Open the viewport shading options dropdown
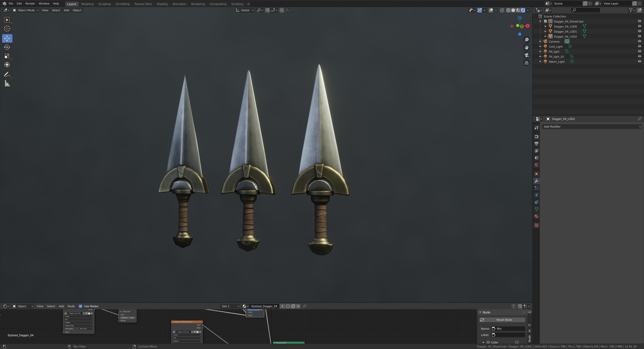The width and height of the screenshot is (644, 349). pos(528,10)
